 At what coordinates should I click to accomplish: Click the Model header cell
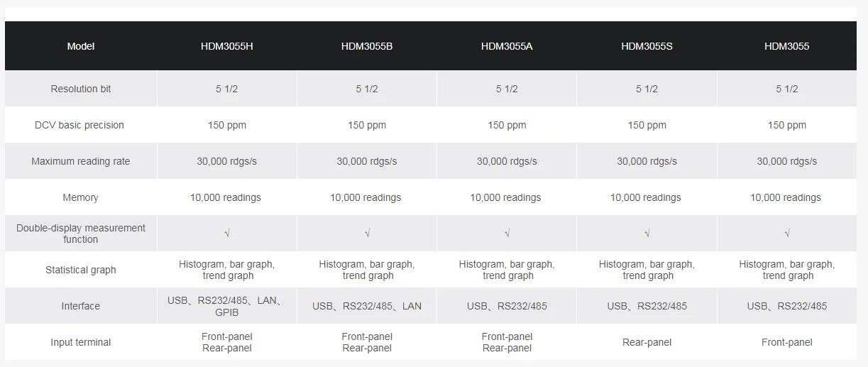[x=81, y=46]
